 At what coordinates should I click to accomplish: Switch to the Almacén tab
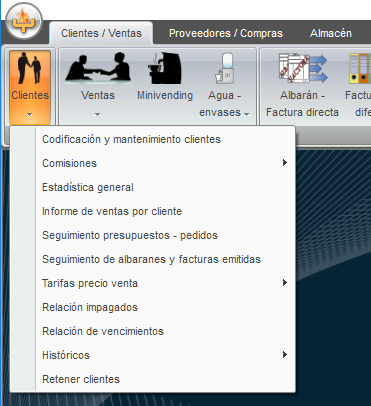point(331,33)
